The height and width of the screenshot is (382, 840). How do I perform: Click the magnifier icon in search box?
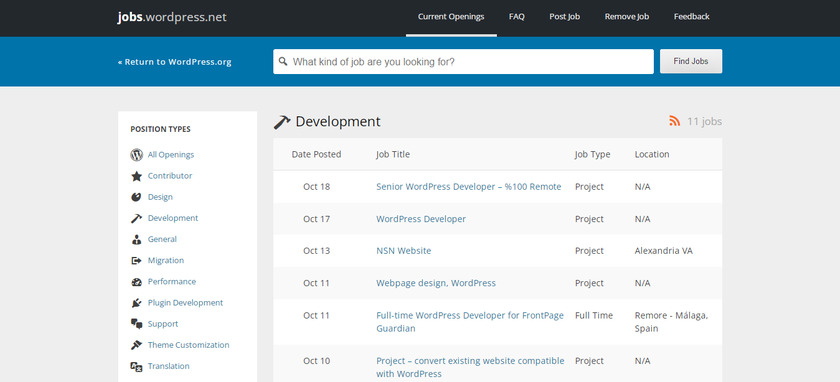coord(283,61)
